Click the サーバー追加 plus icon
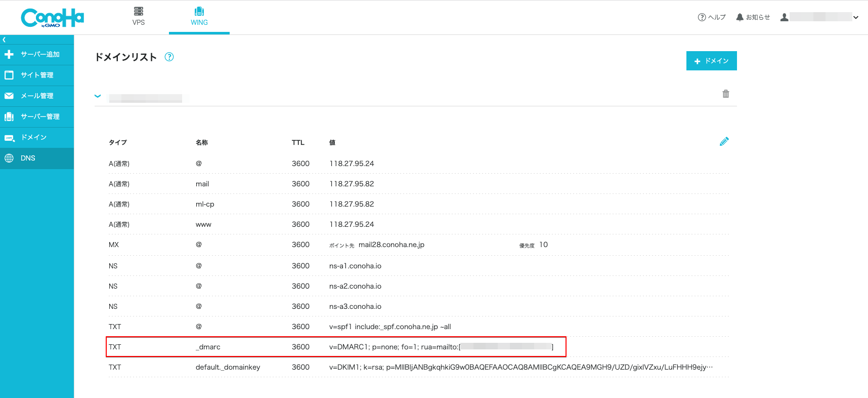This screenshot has height=398, width=868. (x=9, y=54)
